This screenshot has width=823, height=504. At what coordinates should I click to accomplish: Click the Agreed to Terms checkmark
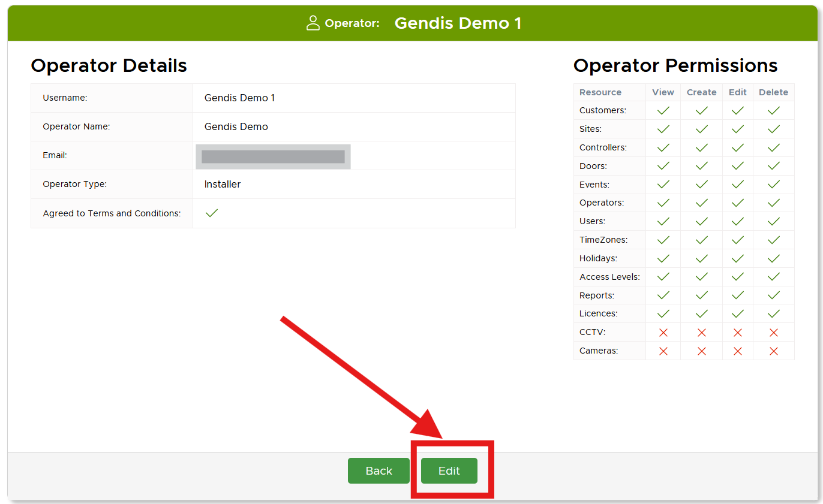[211, 213]
